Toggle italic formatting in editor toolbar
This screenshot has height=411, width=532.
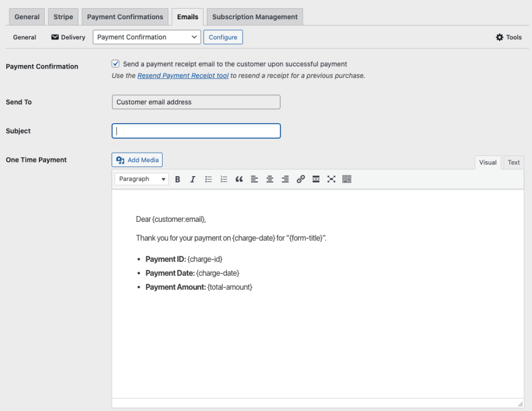193,179
